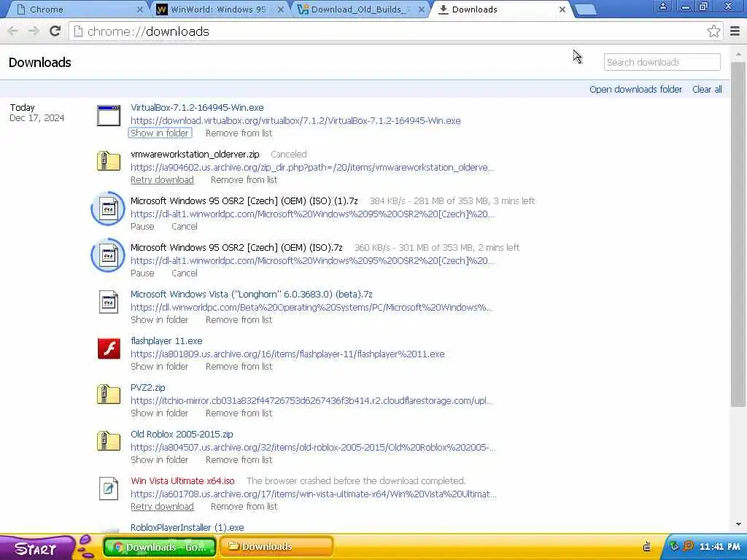Retry the vmwareworkstation zip download
The height and width of the screenshot is (560, 747).
[162, 180]
